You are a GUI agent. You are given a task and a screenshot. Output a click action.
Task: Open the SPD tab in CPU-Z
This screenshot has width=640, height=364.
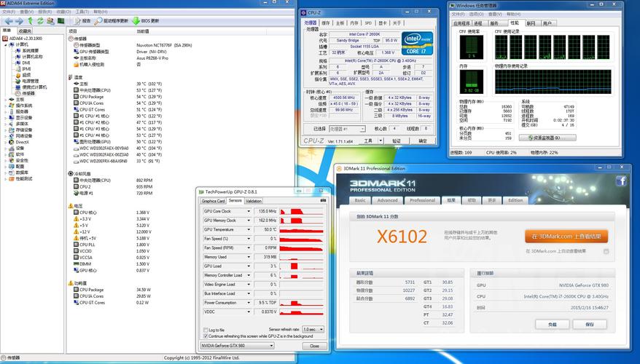click(368, 23)
